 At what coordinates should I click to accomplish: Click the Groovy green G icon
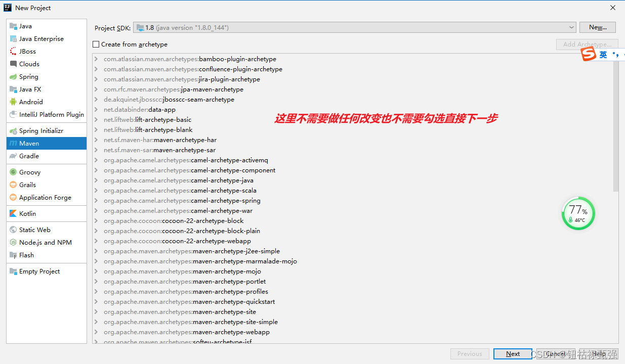14,172
